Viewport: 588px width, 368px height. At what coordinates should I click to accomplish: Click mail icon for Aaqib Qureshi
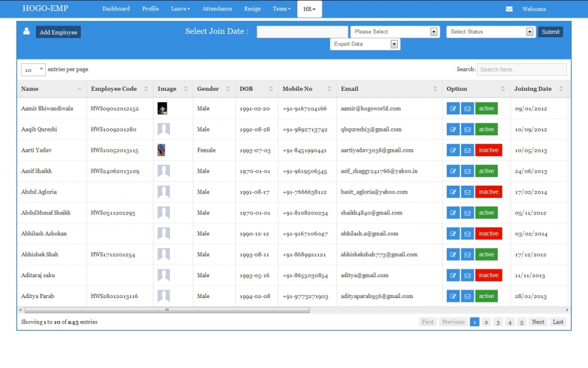tap(467, 129)
